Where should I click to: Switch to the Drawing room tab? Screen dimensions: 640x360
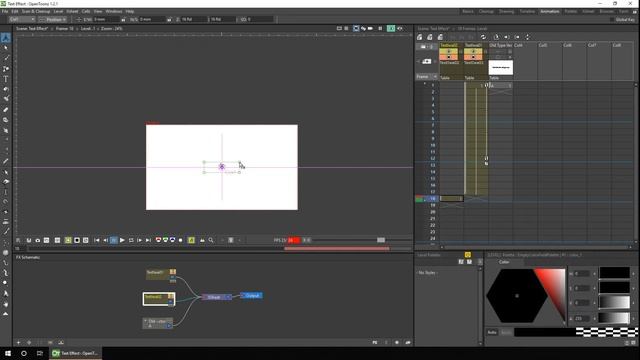click(506, 11)
